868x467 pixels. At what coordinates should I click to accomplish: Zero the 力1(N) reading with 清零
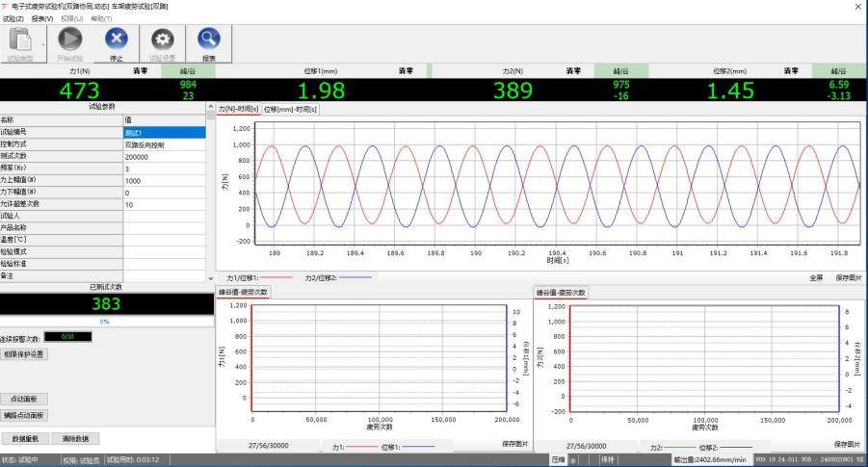(139, 70)
